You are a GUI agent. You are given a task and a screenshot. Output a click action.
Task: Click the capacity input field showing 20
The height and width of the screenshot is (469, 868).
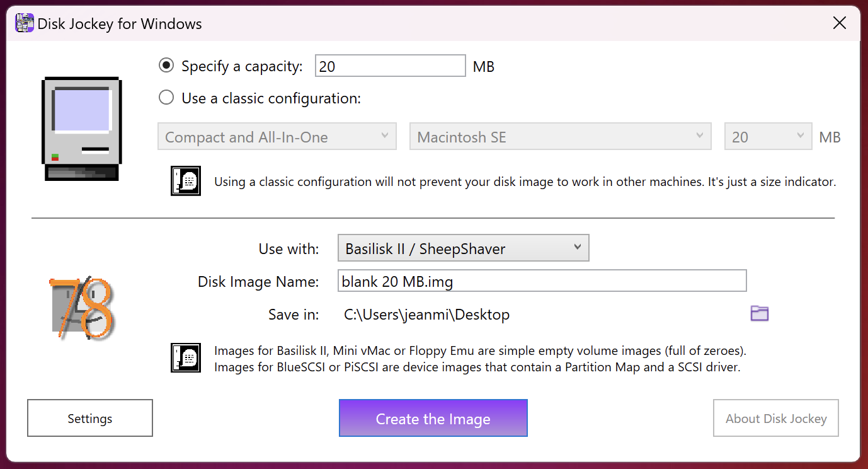(x=390, y=66)
